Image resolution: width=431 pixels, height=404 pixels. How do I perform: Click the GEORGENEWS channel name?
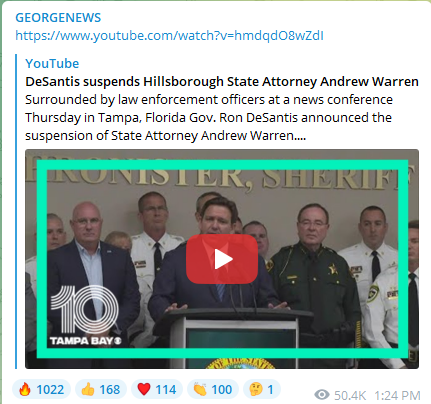pyautogui.click(x=58, y=18)
